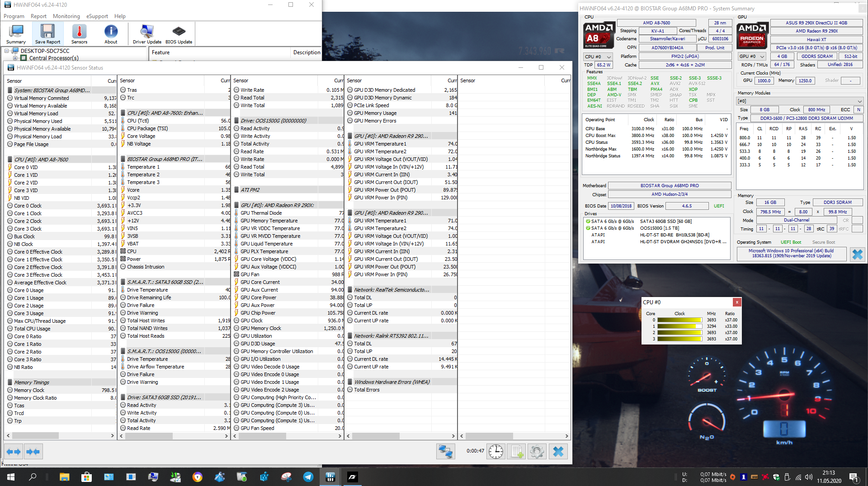Select the GPU Liquid Temperature row
The height and width of the screenshot is (486, 868).
tap(288, 244)
